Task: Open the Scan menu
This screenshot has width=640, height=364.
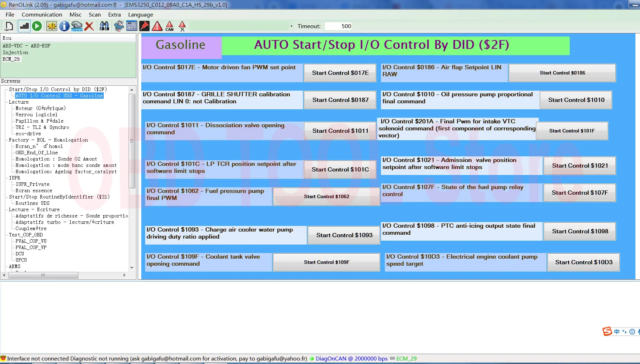Action: click(x=95, y=14)
